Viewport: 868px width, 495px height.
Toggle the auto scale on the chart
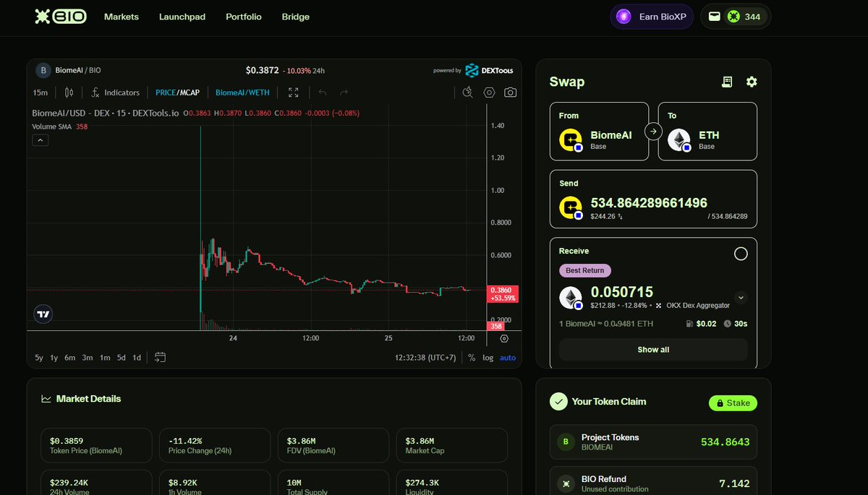point(508,358)
